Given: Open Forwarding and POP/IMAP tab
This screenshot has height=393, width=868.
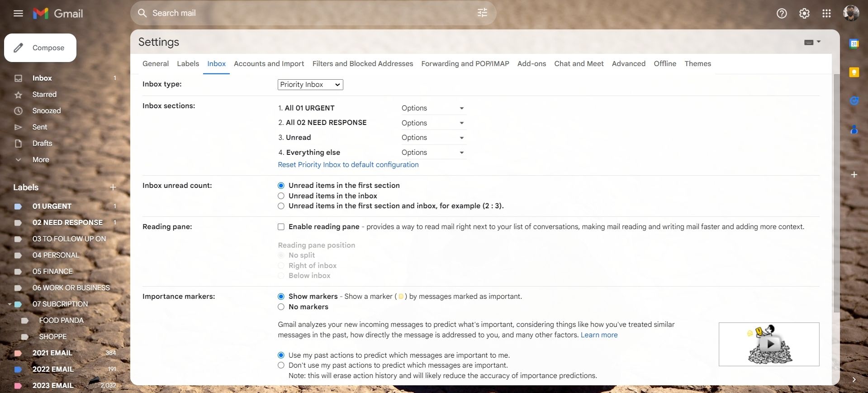Looking at the screenshot, I should (465, 64).
